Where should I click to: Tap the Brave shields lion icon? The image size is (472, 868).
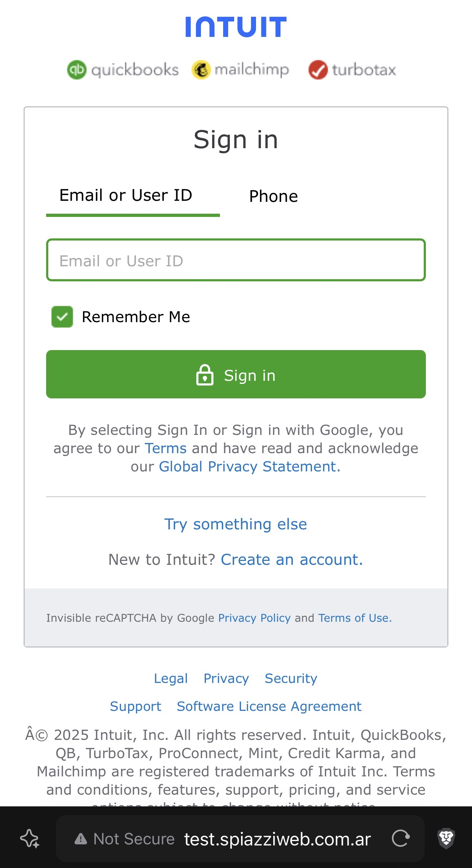click(446, 838)
